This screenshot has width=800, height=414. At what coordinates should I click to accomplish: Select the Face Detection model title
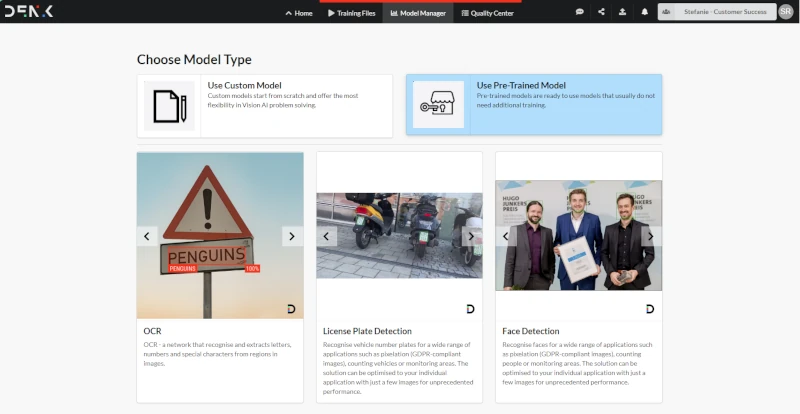coord(530,331)
